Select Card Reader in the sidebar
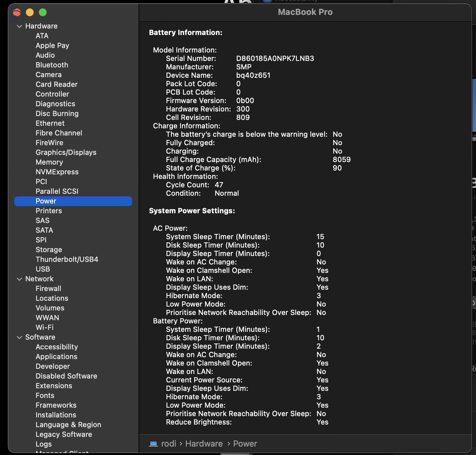Screen dimensions: 476x455 57,84
